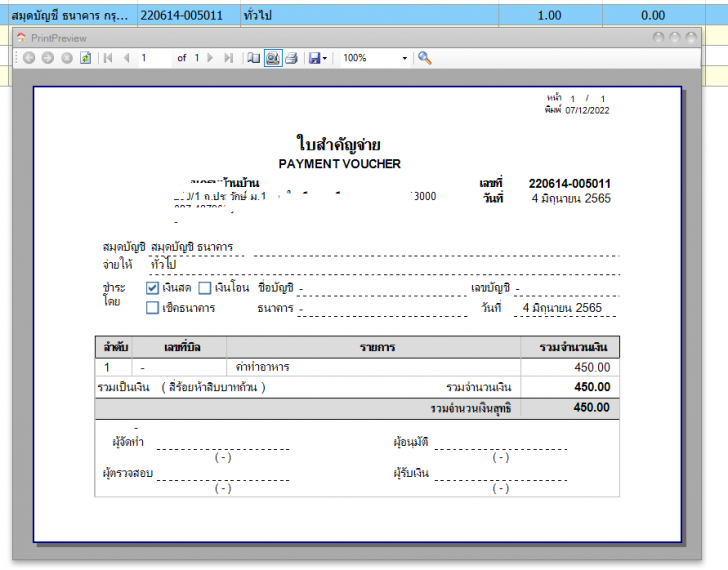Click PAYMENT VOUCHER heading text
This screenshot has width=728, height=570.
pos(339,164)
